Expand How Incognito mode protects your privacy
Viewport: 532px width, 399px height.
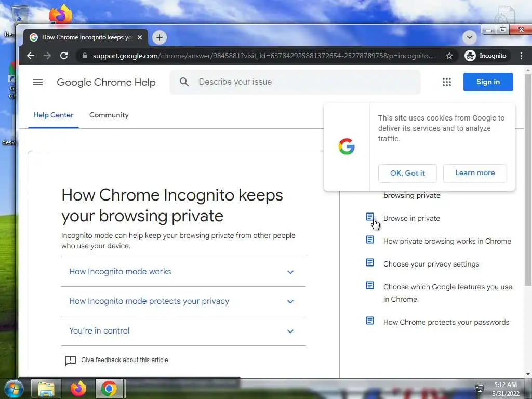pyautogui.click(x=183, y=301)
